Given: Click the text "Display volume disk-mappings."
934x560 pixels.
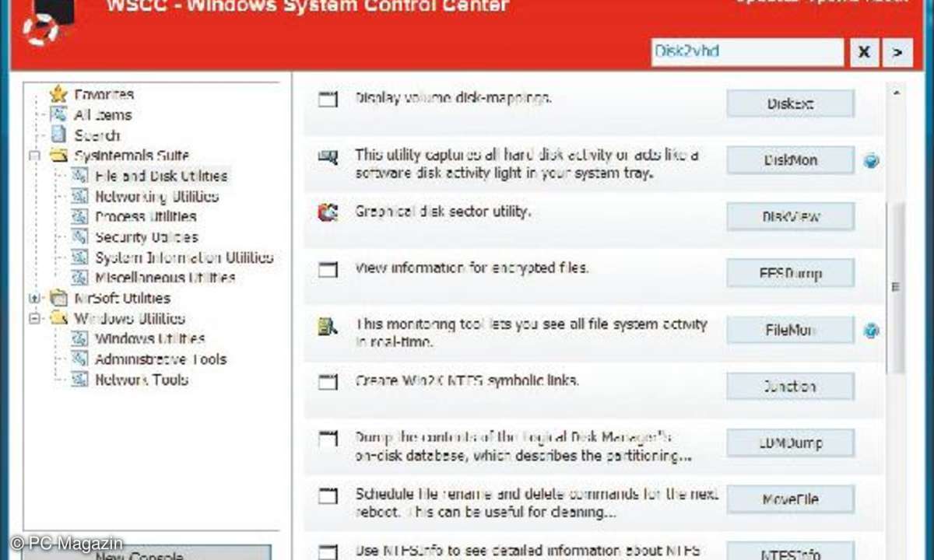Looking at the screenshot, I should coord(454,98).
